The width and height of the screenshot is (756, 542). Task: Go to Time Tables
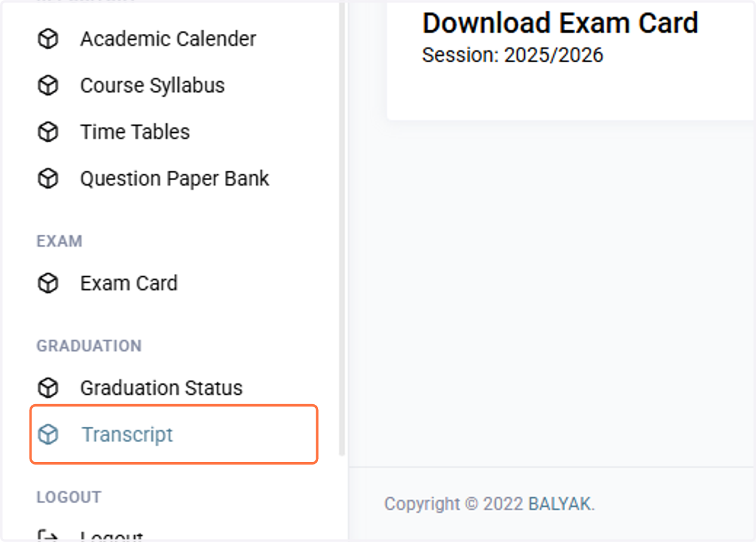click(135, 132)
